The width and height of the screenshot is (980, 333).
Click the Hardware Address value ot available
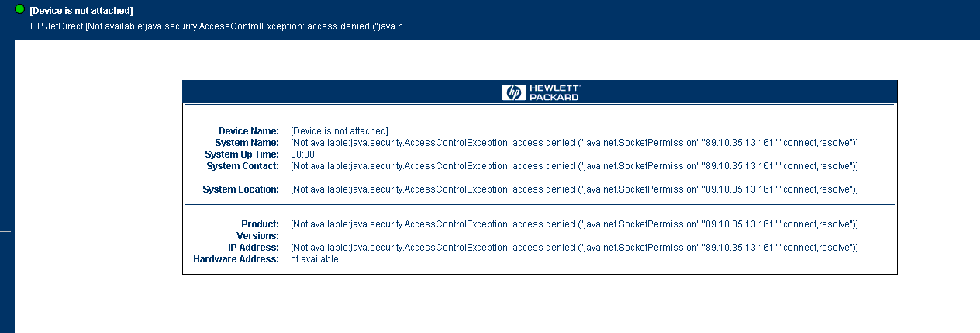click(315, 259)
